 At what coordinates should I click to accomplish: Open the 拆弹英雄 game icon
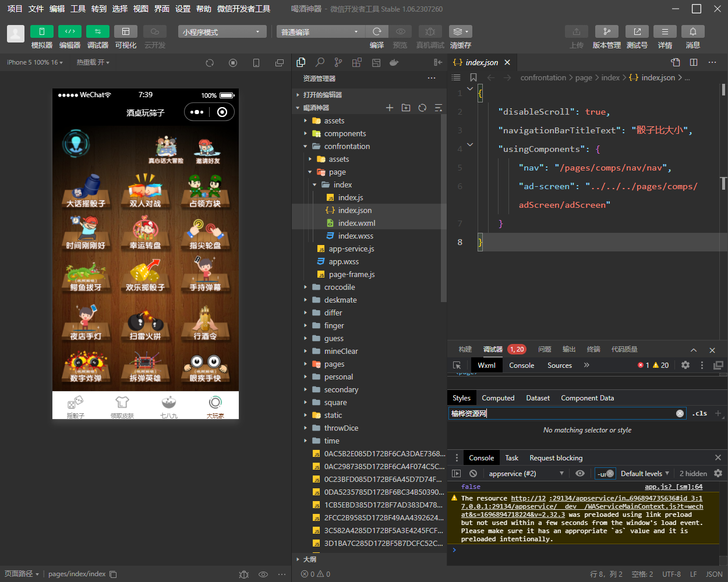pyautogui.click(x=145, y=366)
